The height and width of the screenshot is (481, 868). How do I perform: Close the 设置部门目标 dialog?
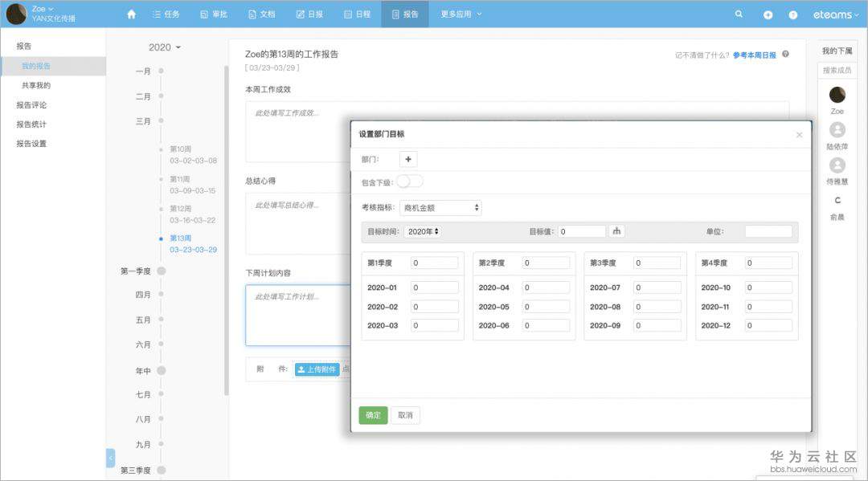pyautogui.click(x=799, y=135)
